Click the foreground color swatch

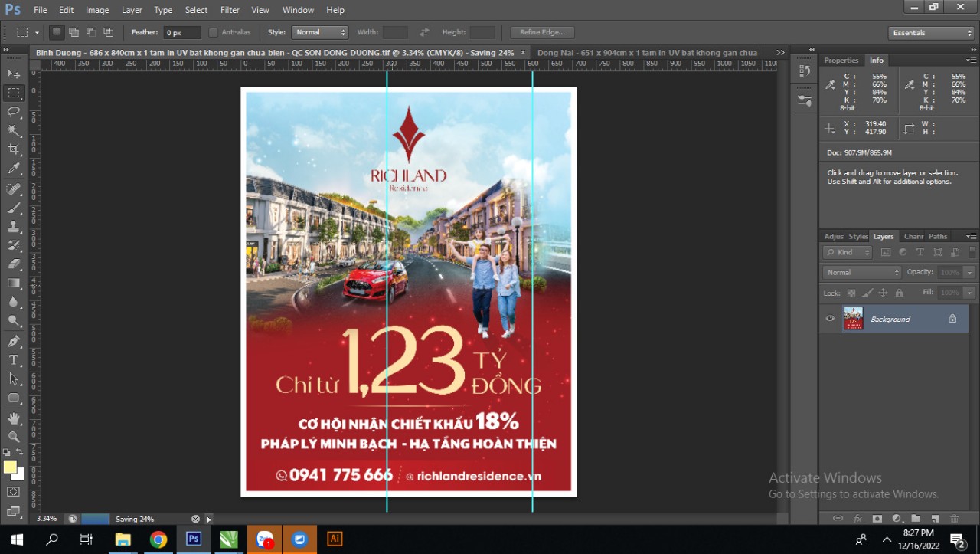click(10, 467)
